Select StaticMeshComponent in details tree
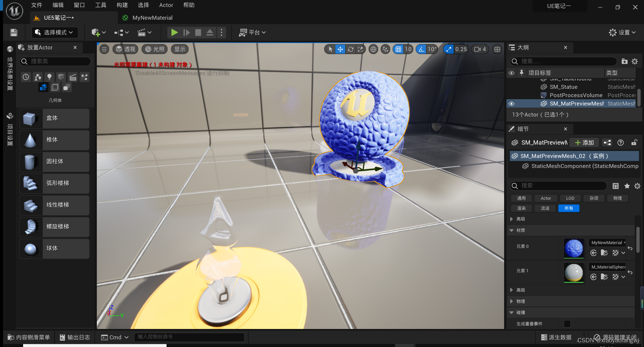Viewport: 644px width, 347px height. (580, 166)
